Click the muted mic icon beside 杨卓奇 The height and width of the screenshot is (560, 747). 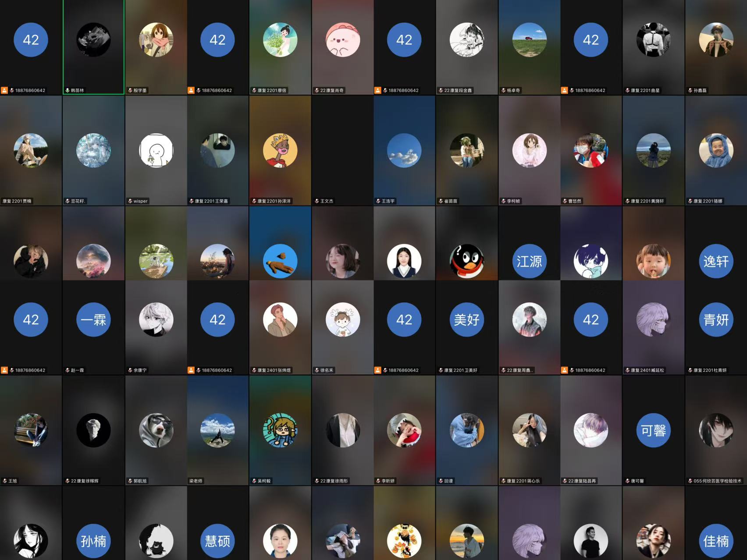click(504, 90)
